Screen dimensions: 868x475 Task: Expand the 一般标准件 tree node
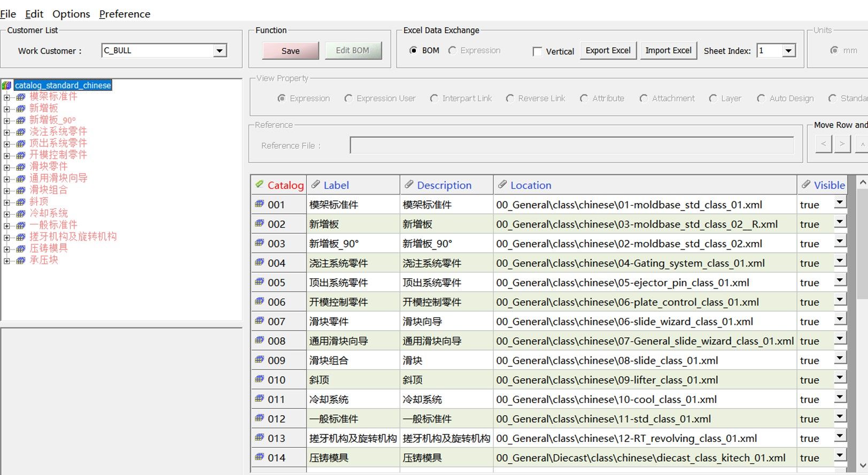pyautogui.click(x=6, y=225)
